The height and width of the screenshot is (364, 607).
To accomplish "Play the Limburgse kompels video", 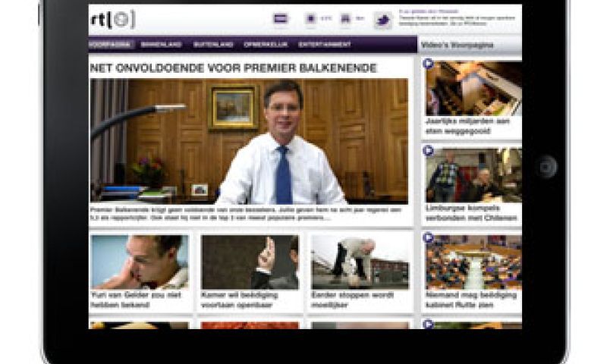I will pyautogui.click(x=428, y=150).
